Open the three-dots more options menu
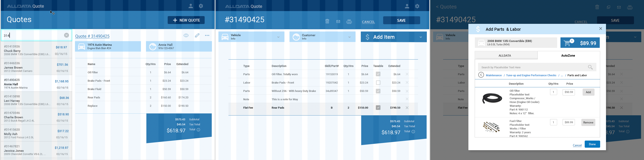 coord(207,36)
